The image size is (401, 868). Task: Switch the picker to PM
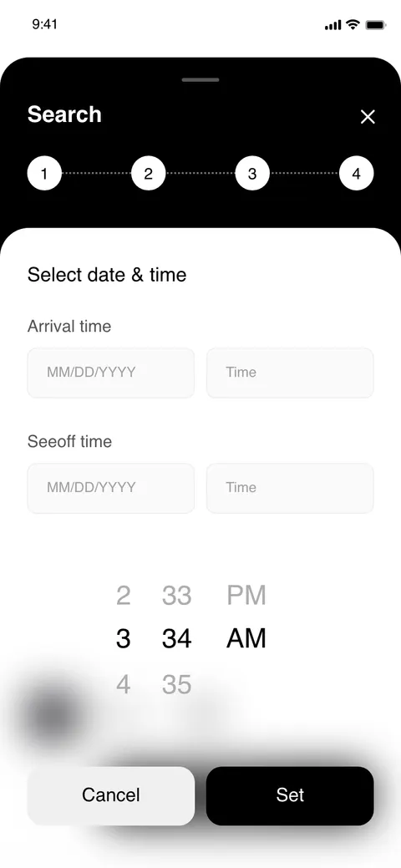point(246,595)
